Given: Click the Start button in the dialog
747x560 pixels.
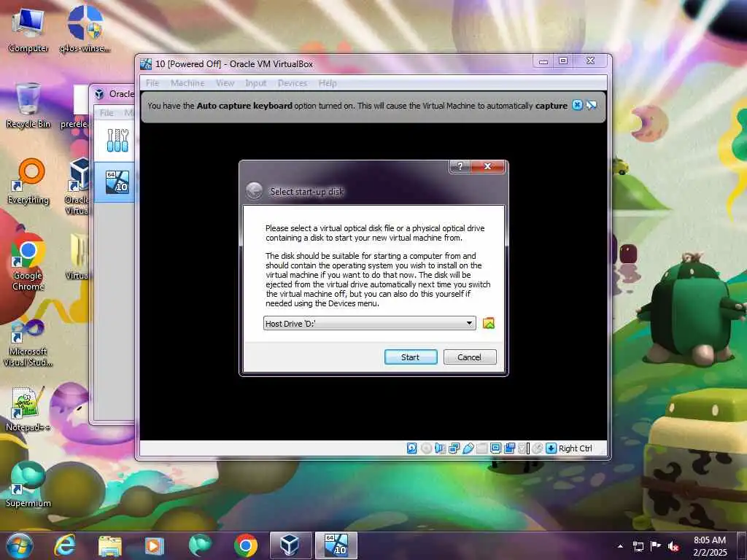Looking at the screenshot, I should pos(410,357).
